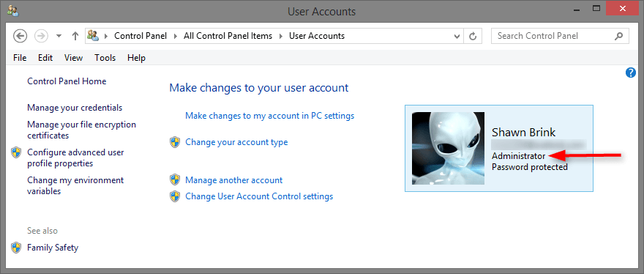
Task: Open the Edit menu
Action: point(45,58)
